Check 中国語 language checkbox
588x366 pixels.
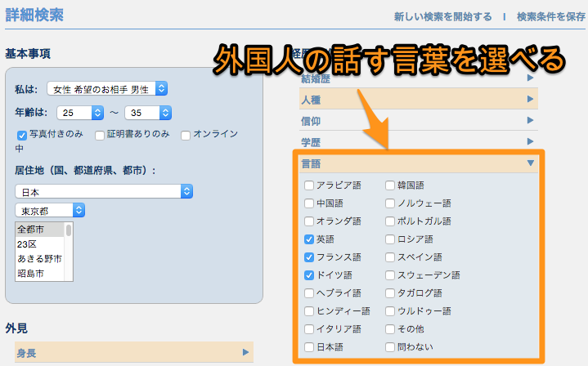pos(309,203)
